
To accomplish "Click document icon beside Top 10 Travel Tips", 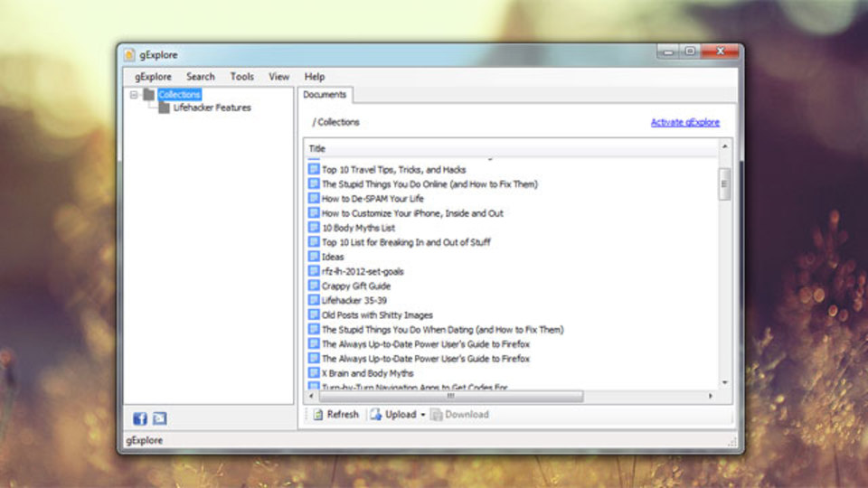I will 314,169.
